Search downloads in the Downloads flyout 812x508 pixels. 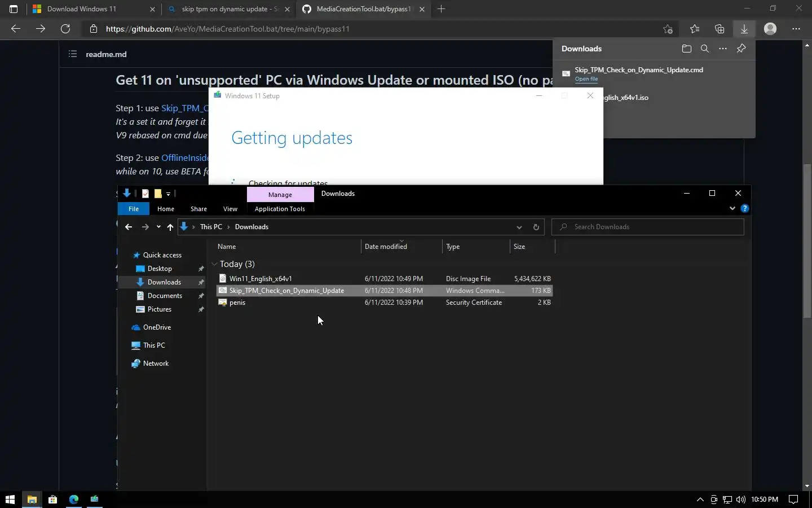[705, 49]
